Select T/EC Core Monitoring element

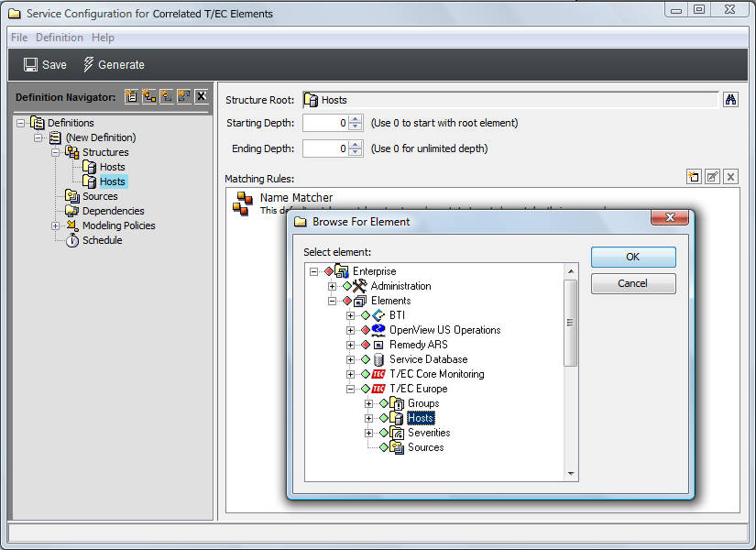pyautogui.click(x=437, y=374)
